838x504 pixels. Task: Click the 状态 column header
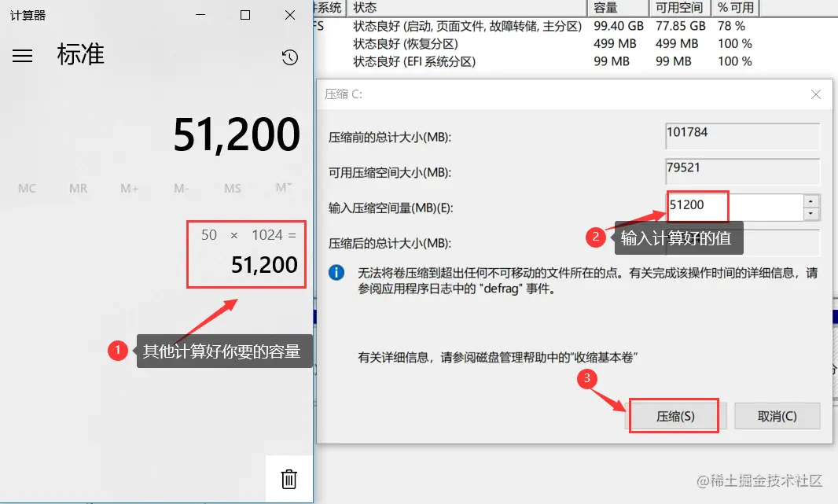tap(363, 8)
